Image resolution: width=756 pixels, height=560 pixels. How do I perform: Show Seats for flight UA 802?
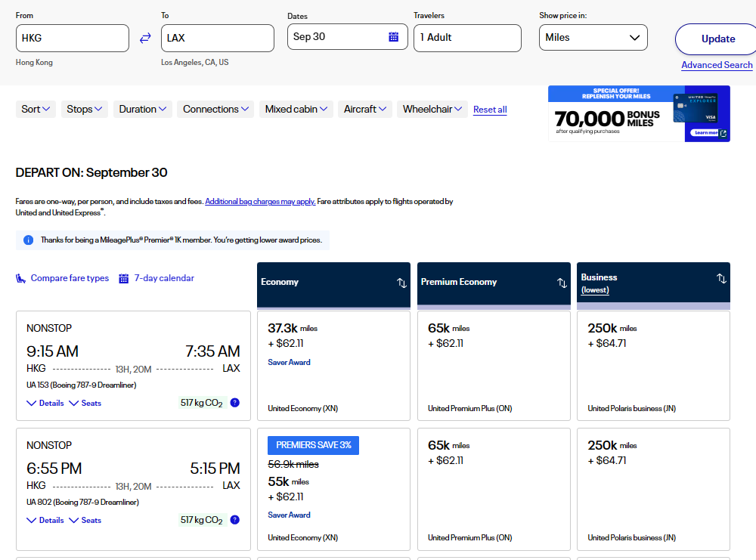85,520
